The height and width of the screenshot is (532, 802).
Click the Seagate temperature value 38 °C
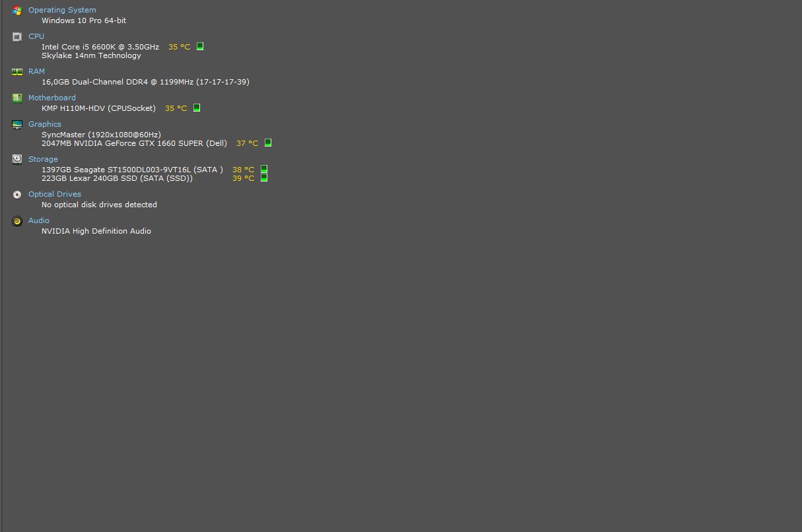[243, 170]
